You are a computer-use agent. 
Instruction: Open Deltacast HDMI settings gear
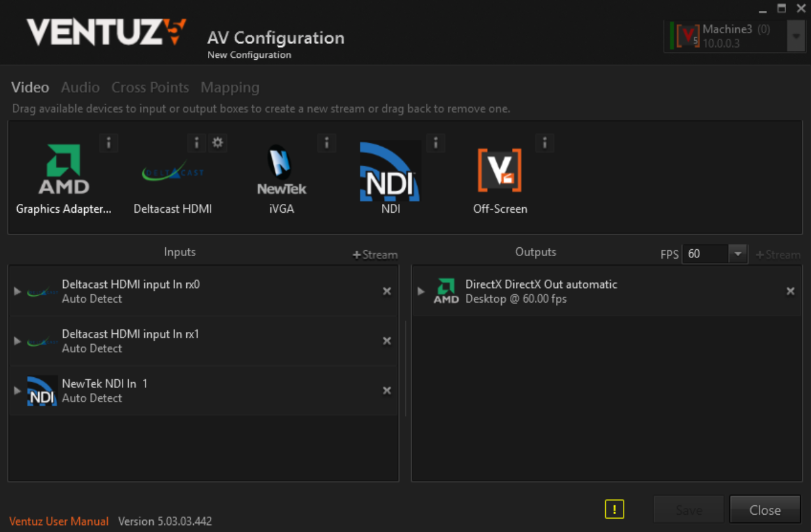[217, 143]
